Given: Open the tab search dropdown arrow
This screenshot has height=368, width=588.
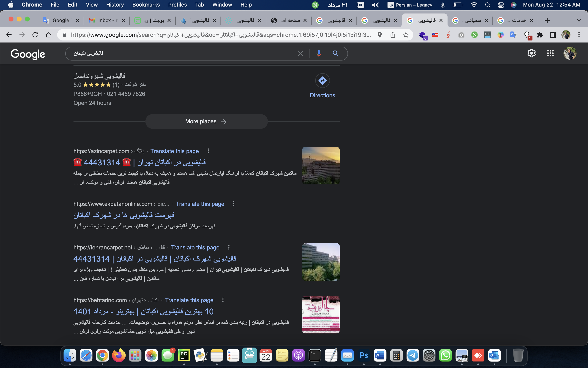Looking at the screenshot, I should point(579,20).
